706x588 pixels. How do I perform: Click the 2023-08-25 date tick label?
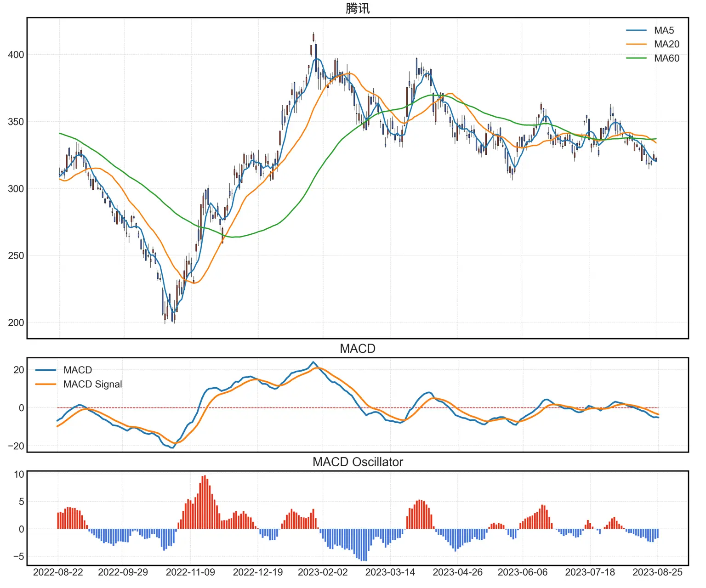click(x=657, y=572)
